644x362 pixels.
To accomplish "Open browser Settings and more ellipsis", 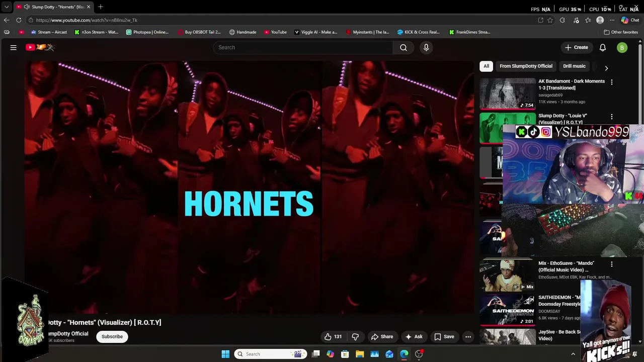I will point(612,20).
